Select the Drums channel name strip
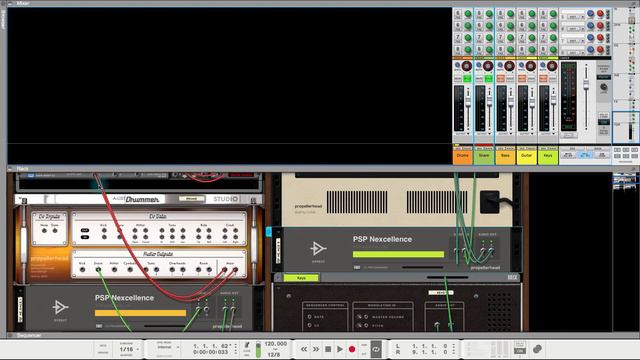The height and width of the screenshot is (360, 640). (462, 157)
